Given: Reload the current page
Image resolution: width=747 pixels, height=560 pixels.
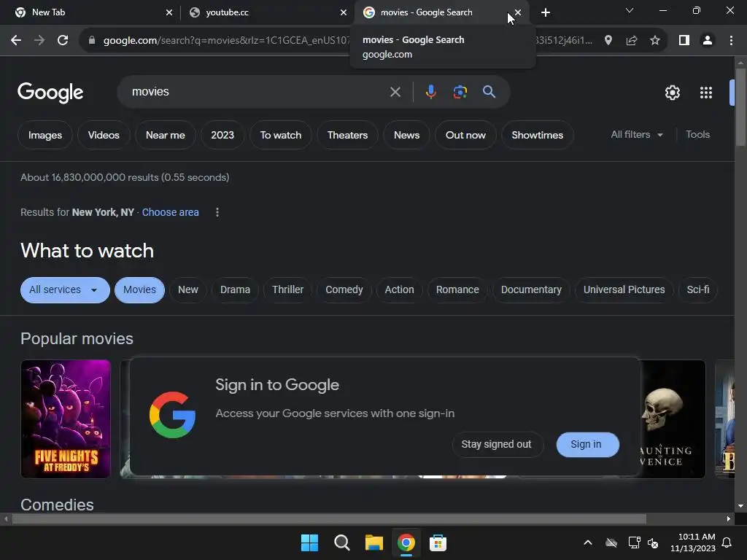Looking at the screenshot, I should [x=63, y=41].
